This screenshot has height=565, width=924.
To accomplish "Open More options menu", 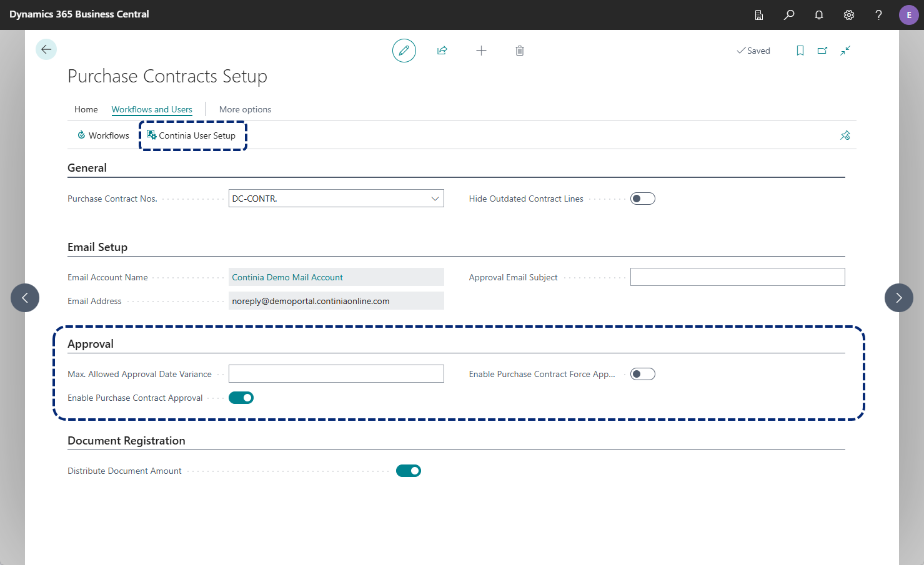I will click(245, 109).
